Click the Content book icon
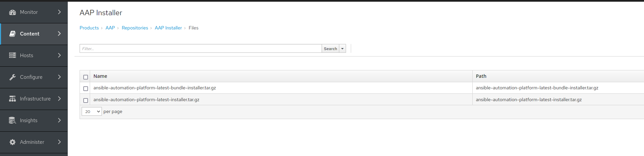This screenshot has height=156, width=644. tap(13, 34)
